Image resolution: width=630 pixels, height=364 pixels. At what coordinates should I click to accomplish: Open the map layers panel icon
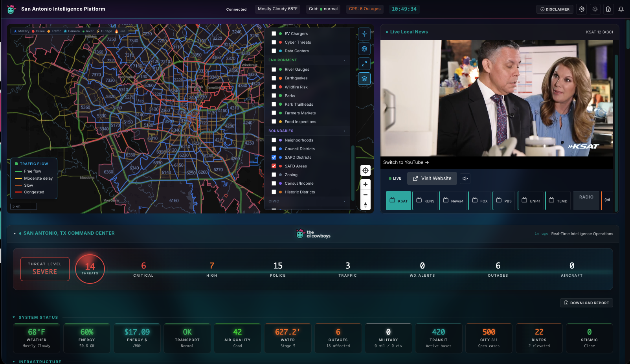pos(364,79)
